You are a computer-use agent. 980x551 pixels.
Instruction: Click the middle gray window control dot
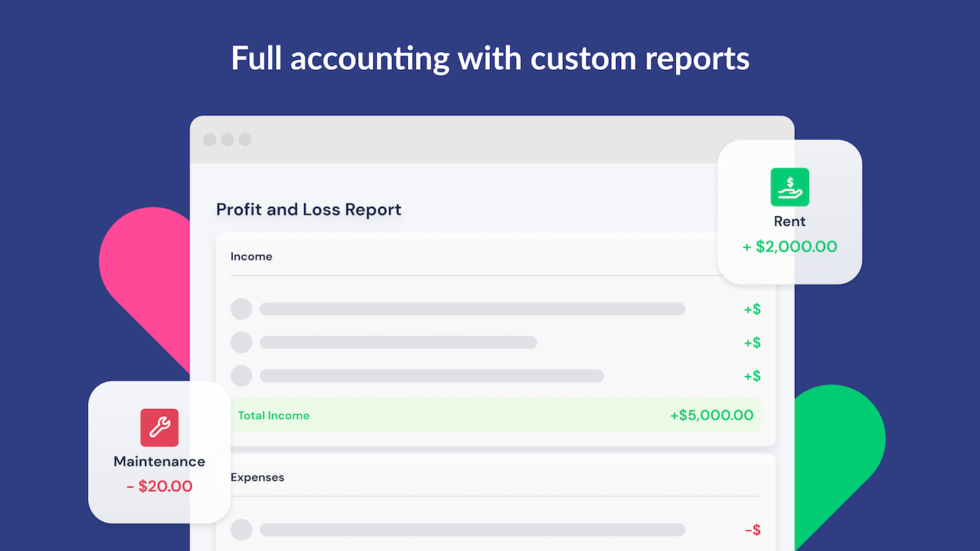(227, 140)
